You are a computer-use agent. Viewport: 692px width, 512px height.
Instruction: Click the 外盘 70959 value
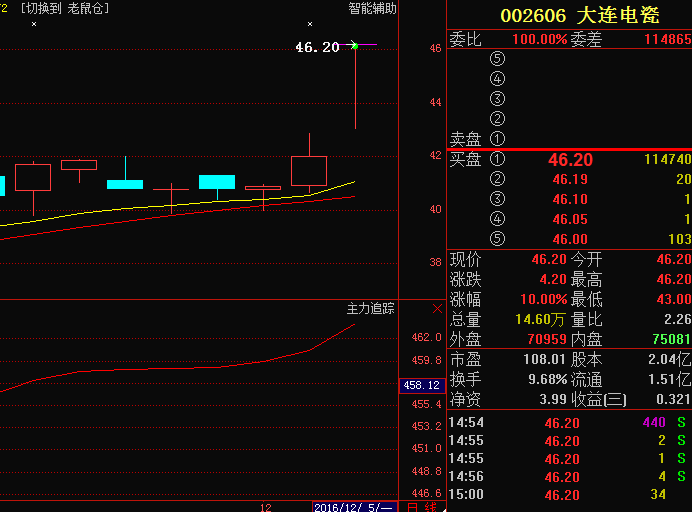pyautogui.click(x=547, y=339)
